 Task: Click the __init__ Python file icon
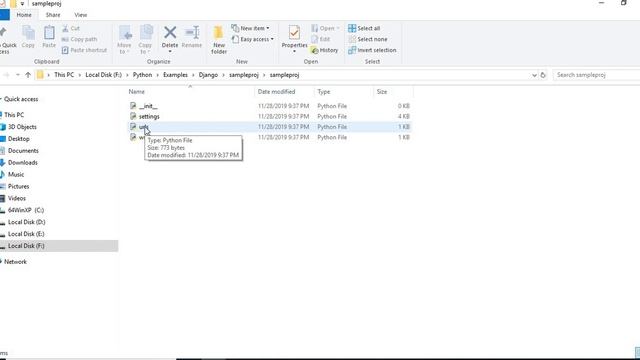pos(133,106)
